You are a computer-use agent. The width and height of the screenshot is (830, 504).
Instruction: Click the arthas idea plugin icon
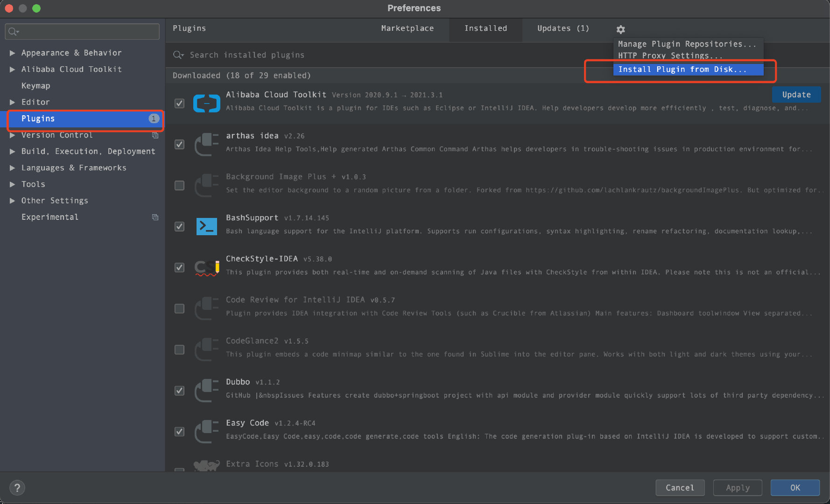point(206,144)
